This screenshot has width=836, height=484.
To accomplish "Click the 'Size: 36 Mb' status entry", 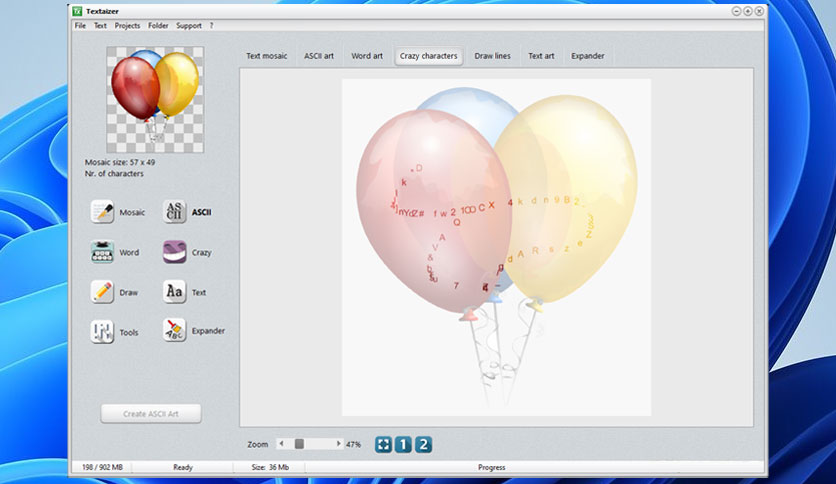I will 270,467.
